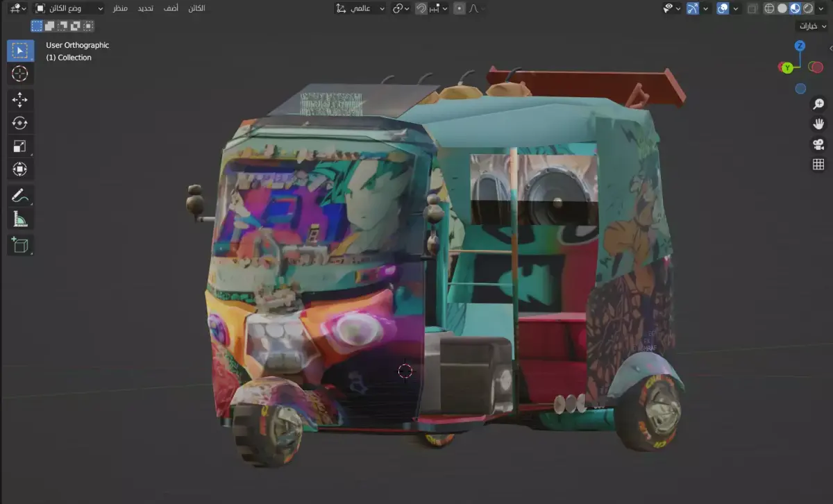Toggle camera view with the camera icon
Viewport: 833px width, 504px height.
coord(818,144)
